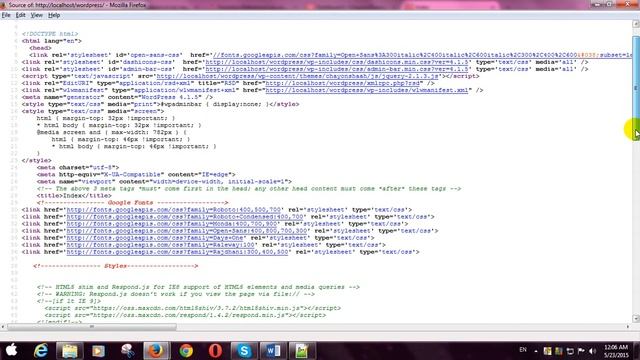Switch to the Microsoft Word taskbar button
Image resolution: width=640 pixels, height=360 pixels.
point(273,351)
